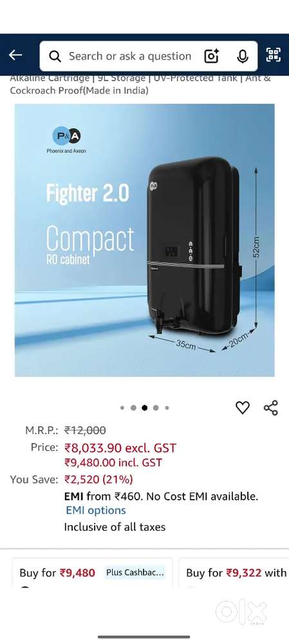Tap the back arrow icon
Viewport: 289px width, 644px height.
click(x=15, y=55)
